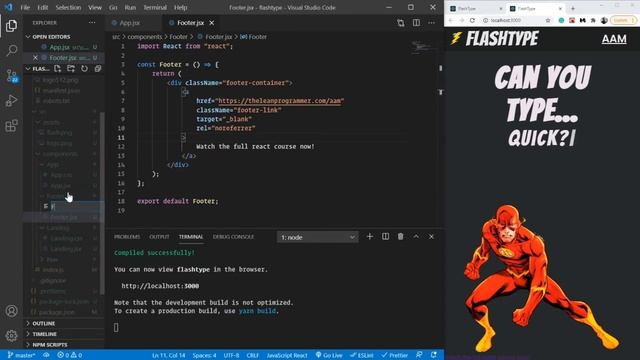Refresh the explorer file tree
Viewport: 640px width, 360px height.
[84, 69]
